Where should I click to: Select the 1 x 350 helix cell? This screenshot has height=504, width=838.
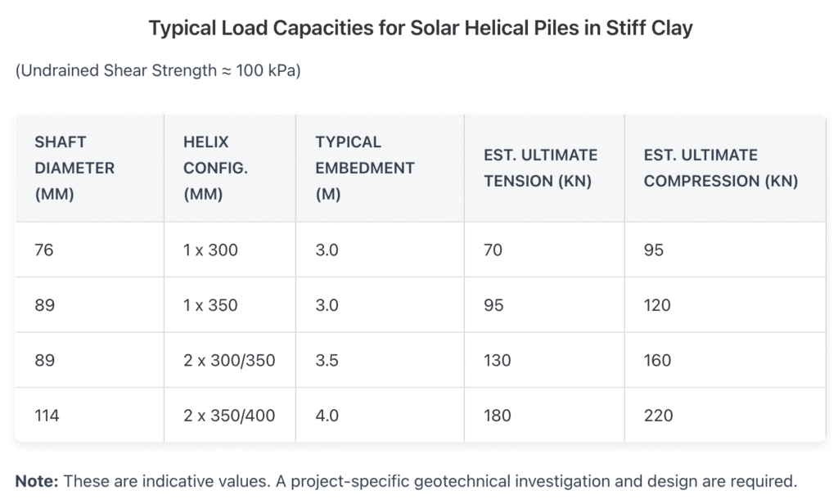tap(210, 305)
